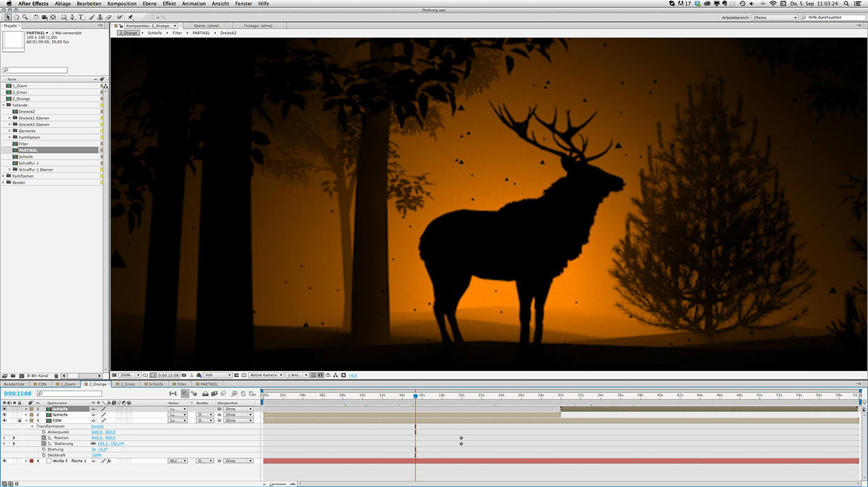Image resolution: width=868 pixels, height=487 pixels.
Task: Open the Voll resolution dropdown
Action: [218, 375]
